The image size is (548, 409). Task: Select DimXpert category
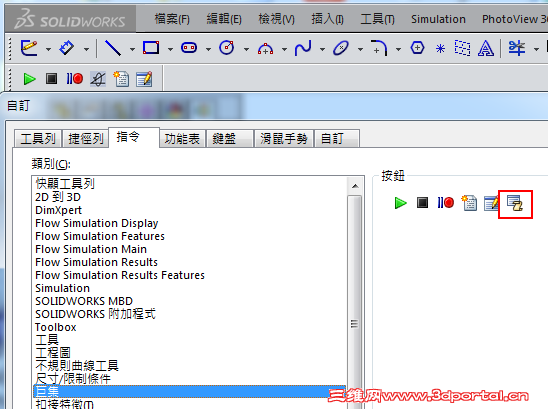click(190, 210)
